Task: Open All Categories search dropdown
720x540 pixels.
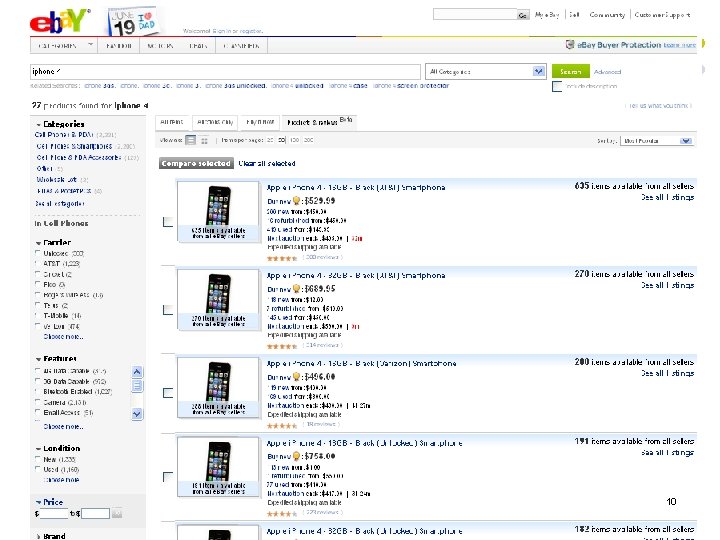Action: [486, 72]
